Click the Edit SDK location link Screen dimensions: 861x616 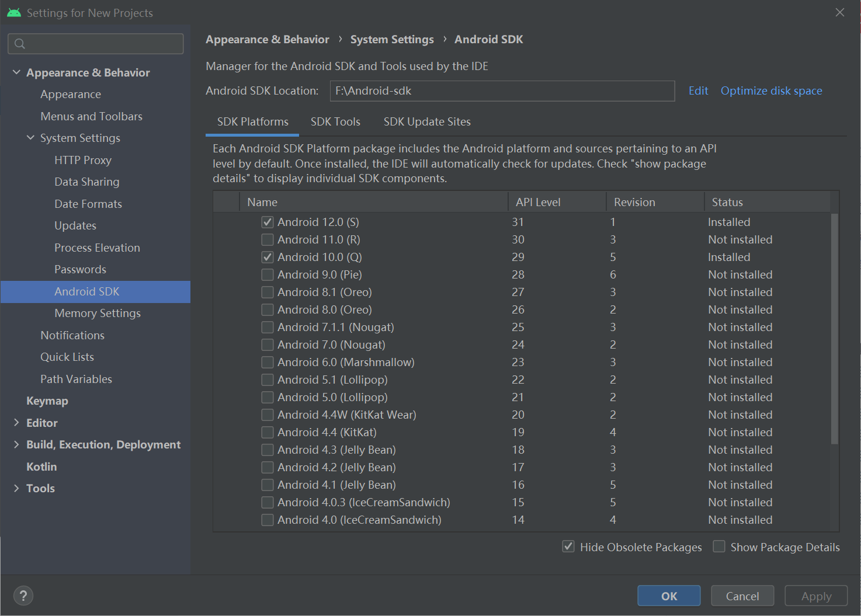pyautogui.click(x=698, y=91)
